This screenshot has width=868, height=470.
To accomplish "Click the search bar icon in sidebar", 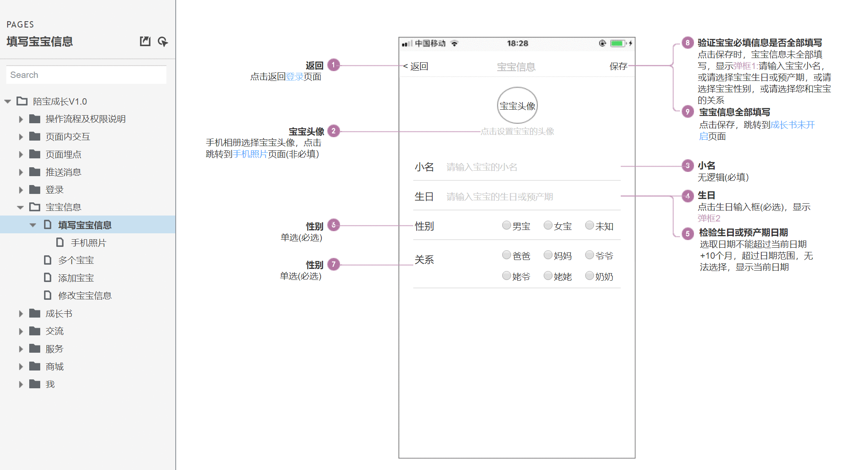I will [87, 75].
